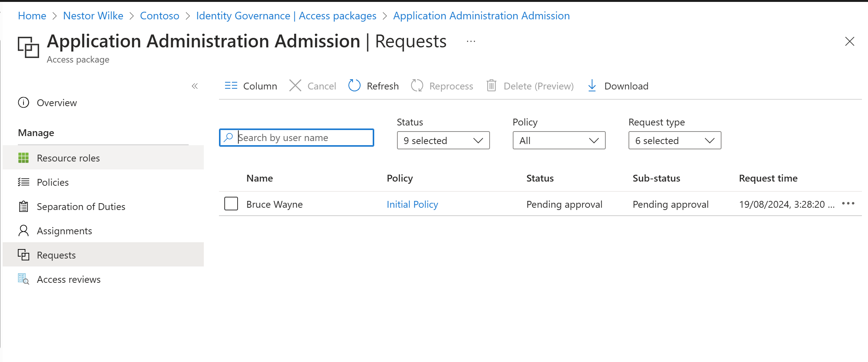Click the Column options icon

(231, 86)
